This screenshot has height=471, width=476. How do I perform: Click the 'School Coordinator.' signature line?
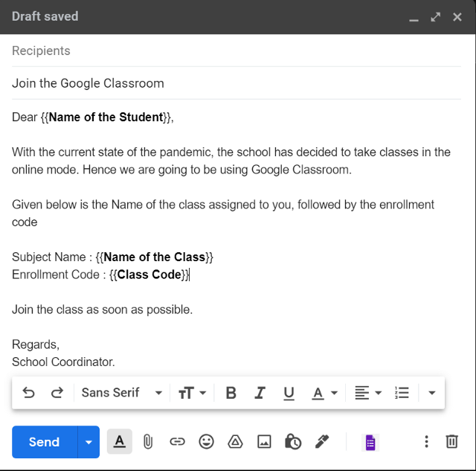click(63, 362)
